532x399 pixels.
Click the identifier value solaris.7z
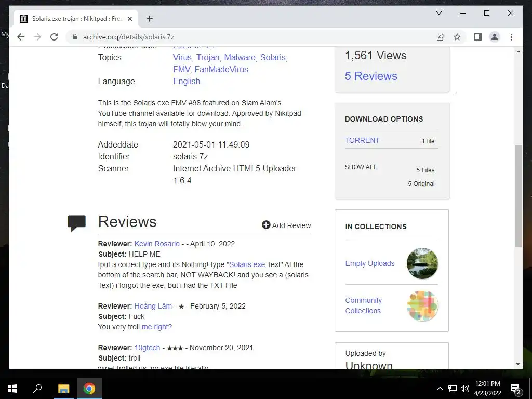click(x=190, y=156)
